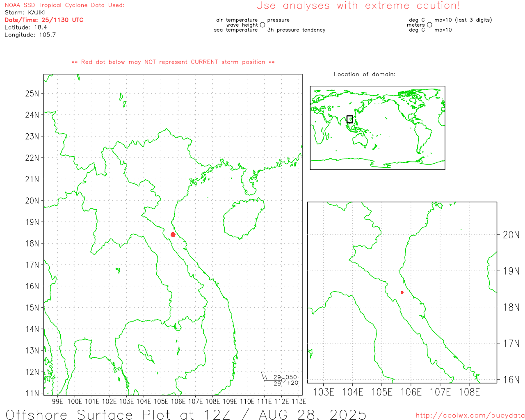Click the red storm dot on main map
This screenshot has width=525, height=420.
tap(173, 235)
